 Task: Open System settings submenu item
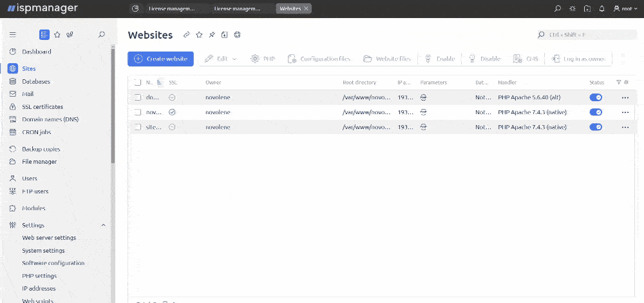(x=43, y=251)
